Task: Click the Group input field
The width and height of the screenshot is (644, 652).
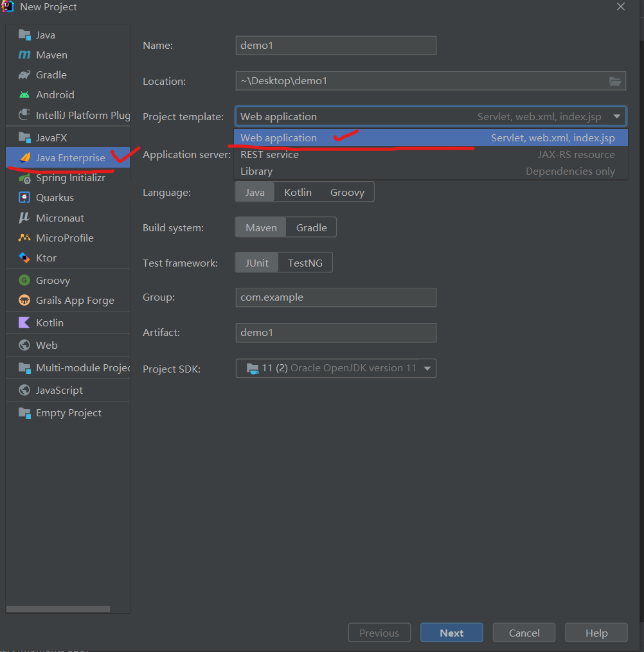Action: (x=335, y=297)
